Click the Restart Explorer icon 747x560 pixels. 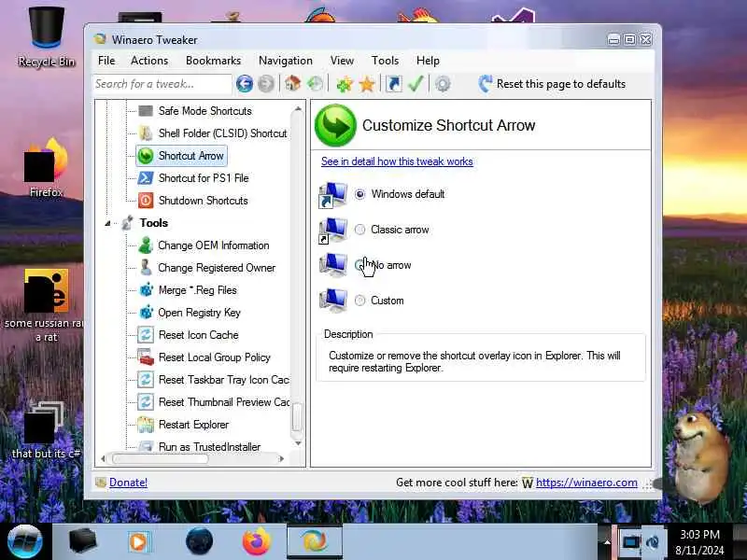coord(146,425)
